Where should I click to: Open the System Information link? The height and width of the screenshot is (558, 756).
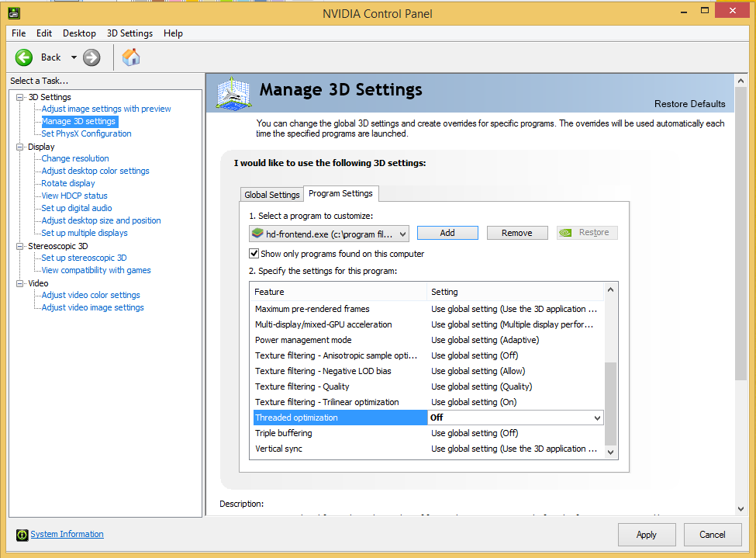point(67,534)
